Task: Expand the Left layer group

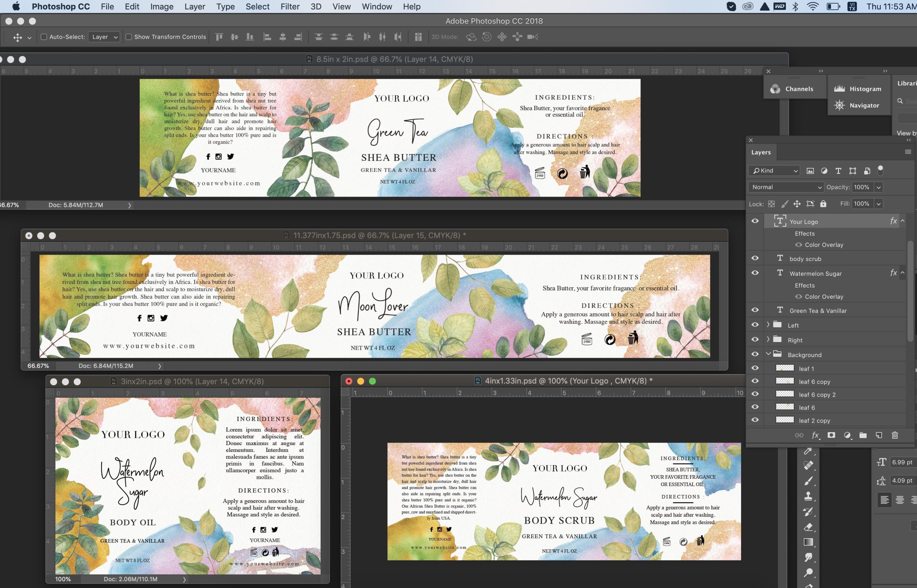Action: (x=768, y=325)
